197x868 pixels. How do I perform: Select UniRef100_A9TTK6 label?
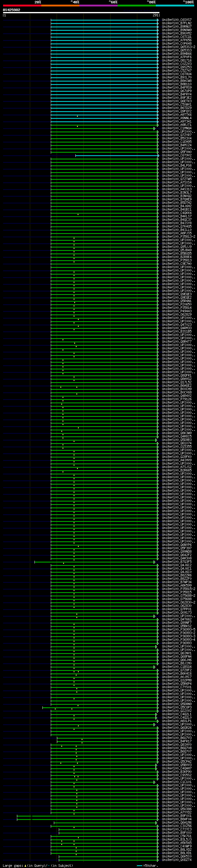(x=177, y=115)
